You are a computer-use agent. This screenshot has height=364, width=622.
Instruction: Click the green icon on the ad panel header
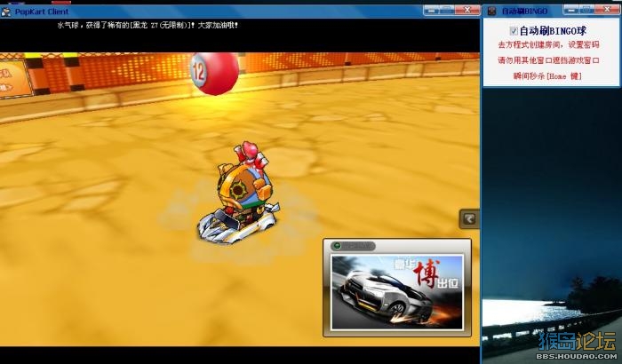click(x=337, y=246)
